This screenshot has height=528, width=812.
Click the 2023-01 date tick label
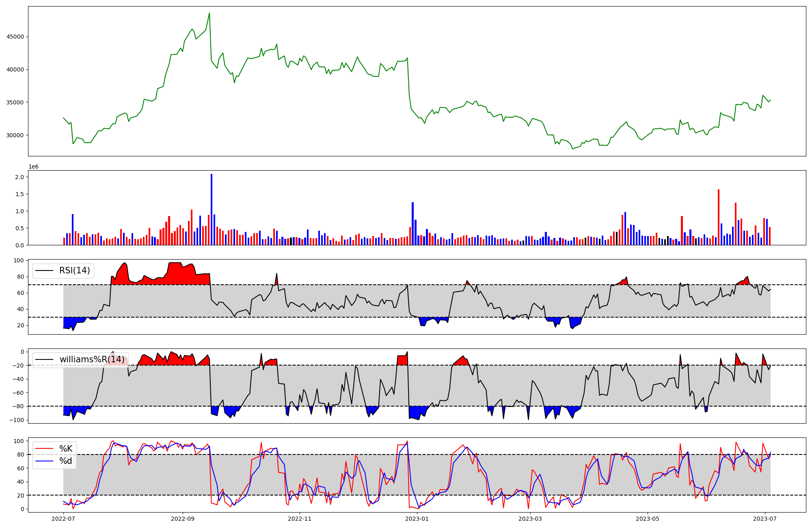click(x=417, y=519)
